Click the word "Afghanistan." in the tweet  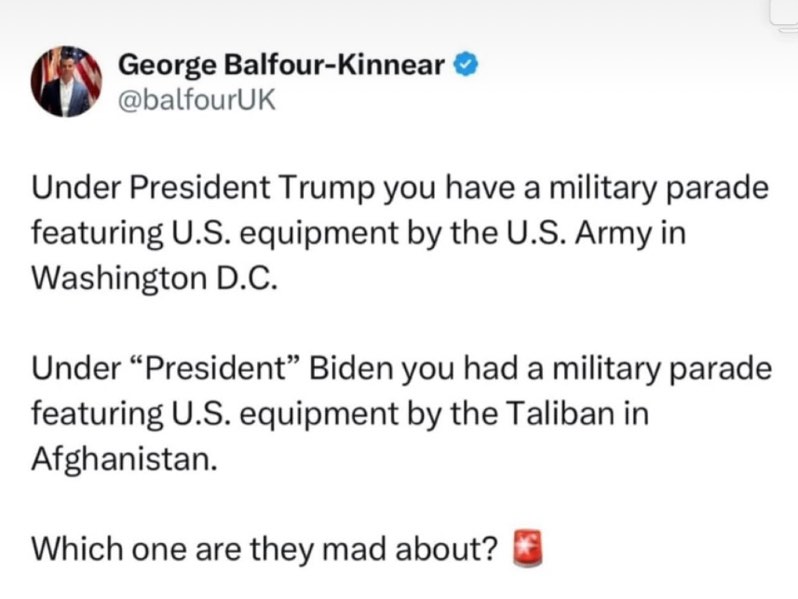[123, 458]
